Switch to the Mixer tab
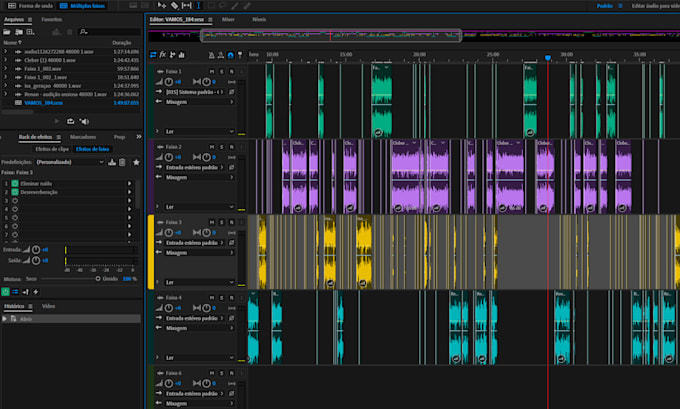Viewport: 680px width, 409px height. pyautogui.click(x=228, y=20)
